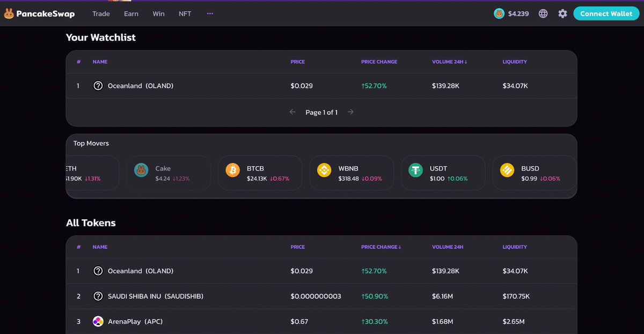Open Oceanland (OLAND) in All Tokens
Screen dimensions: 644x334
click(321, 271)
